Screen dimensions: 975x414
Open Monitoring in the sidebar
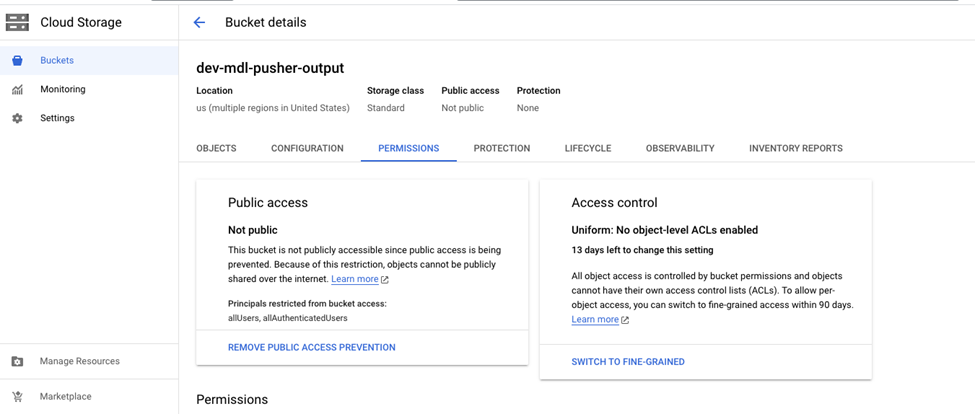(89, 90)
